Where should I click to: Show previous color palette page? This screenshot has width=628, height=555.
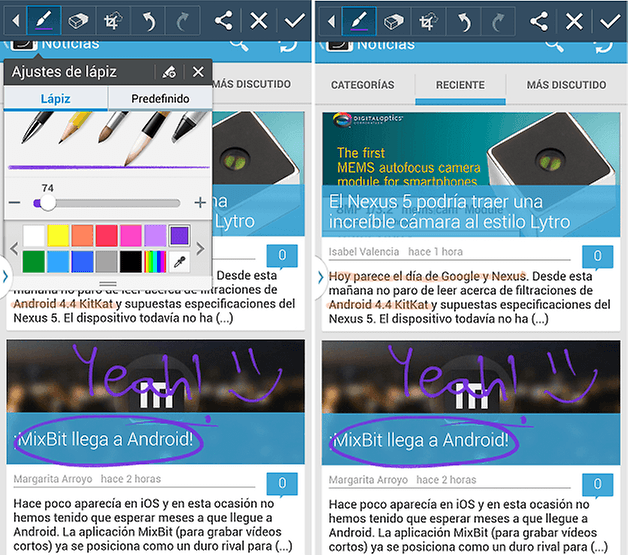pos(14,249)
